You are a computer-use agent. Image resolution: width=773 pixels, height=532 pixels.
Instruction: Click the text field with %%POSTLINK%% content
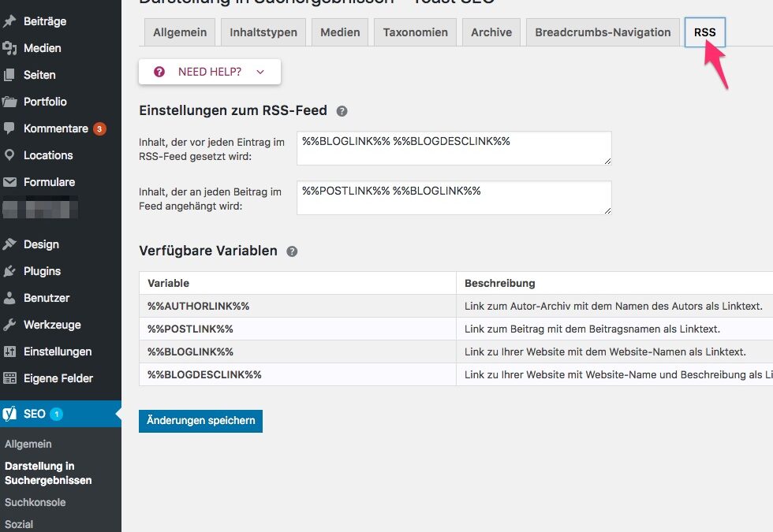pos(454,198)
